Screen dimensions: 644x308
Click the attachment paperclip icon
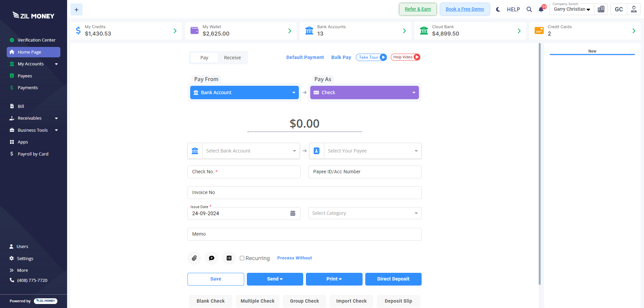click(x=194, y=258)
